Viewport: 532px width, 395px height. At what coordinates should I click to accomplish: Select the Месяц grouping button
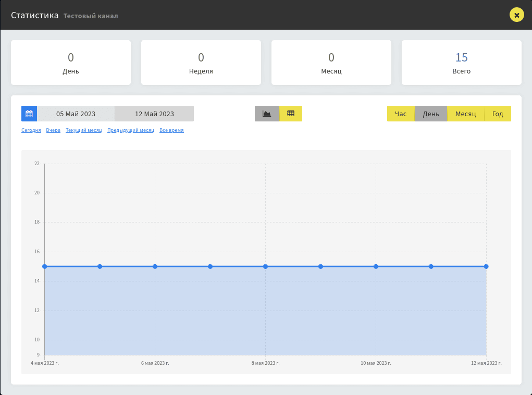pos(466,114)
